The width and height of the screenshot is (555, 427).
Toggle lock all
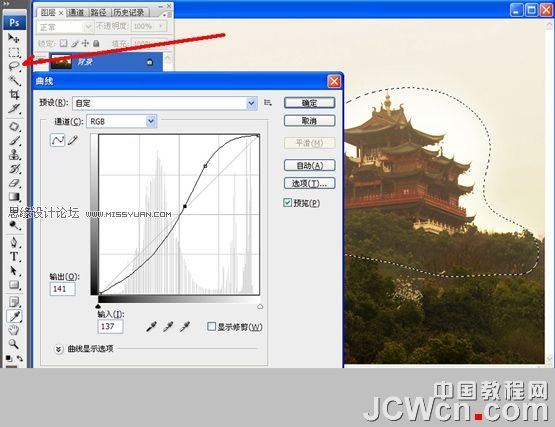(x=96, y=44)
